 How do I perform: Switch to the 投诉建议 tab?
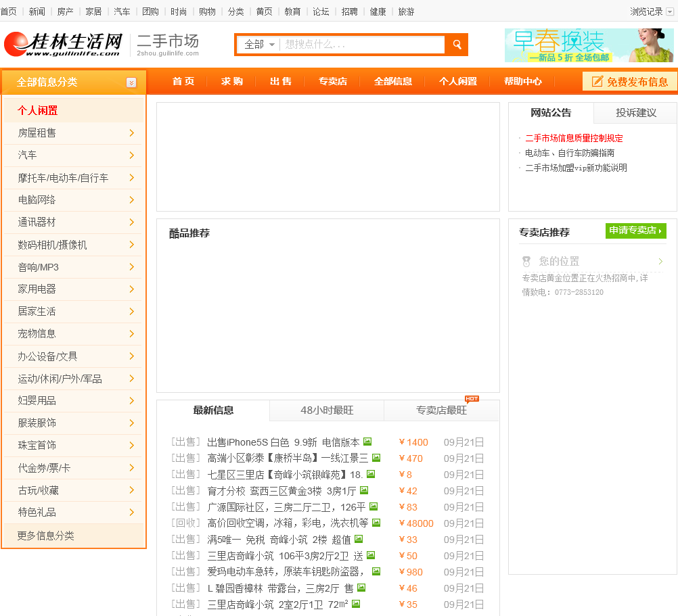click(635, 113)
